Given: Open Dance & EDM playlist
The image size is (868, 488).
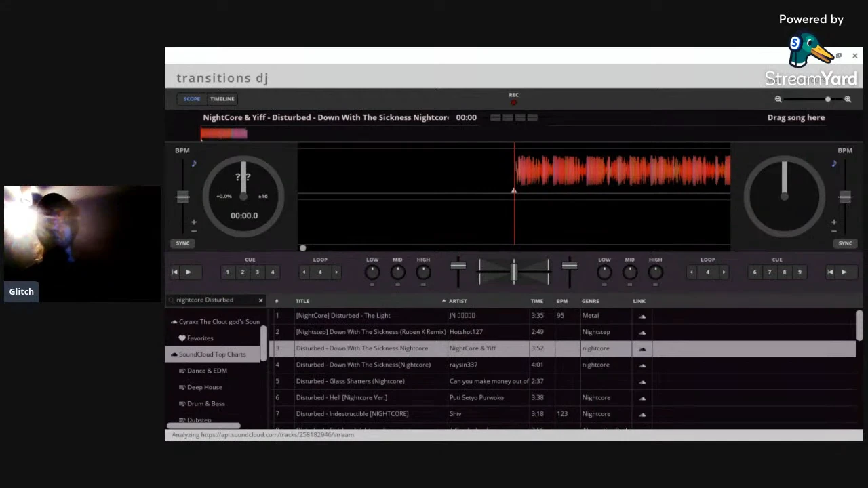Looking at the screenshot, I should [x=203, y=371].
